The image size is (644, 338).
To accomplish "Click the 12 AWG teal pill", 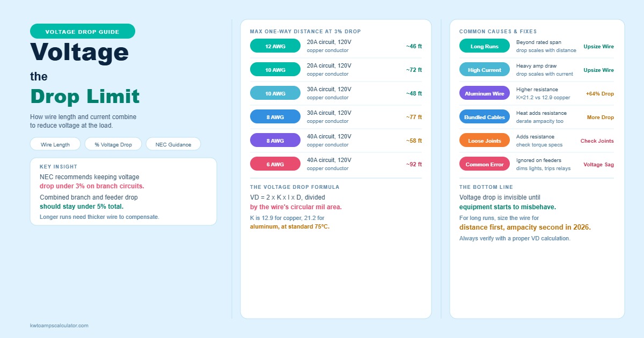I will click(x=275, y=46).
